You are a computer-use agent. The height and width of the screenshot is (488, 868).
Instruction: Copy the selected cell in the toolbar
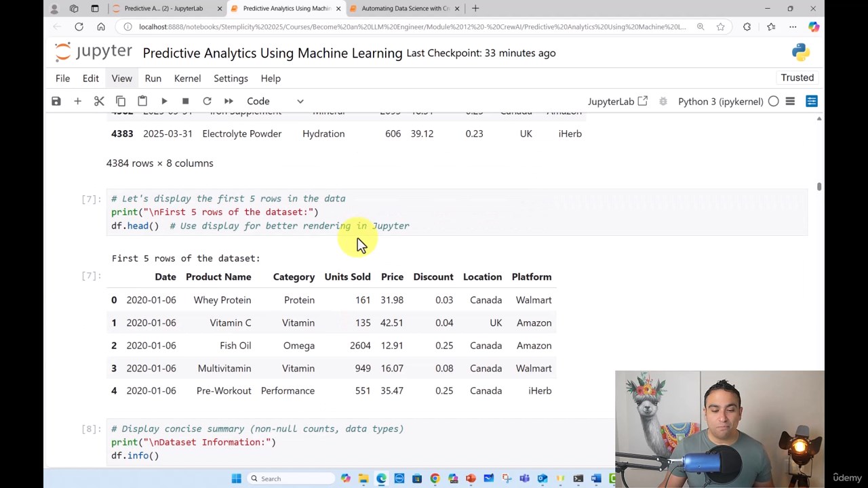point(121,101)
